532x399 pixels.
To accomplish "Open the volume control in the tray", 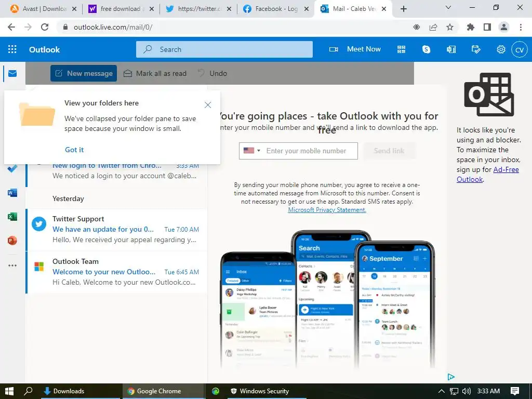I will pos(466,391).
